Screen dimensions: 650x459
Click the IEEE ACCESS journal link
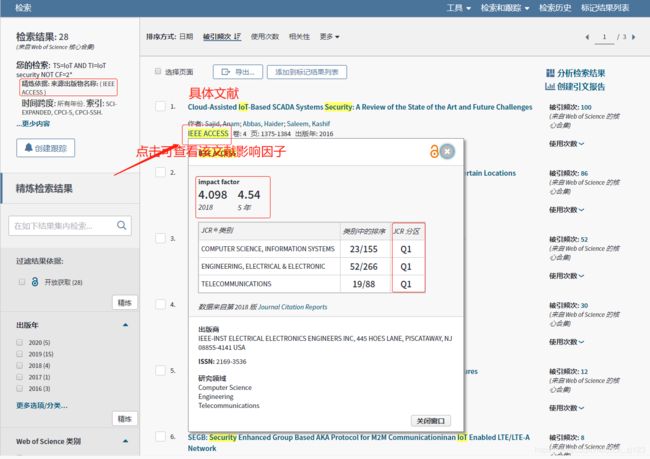pyautogui.click(x=208, y=134)
